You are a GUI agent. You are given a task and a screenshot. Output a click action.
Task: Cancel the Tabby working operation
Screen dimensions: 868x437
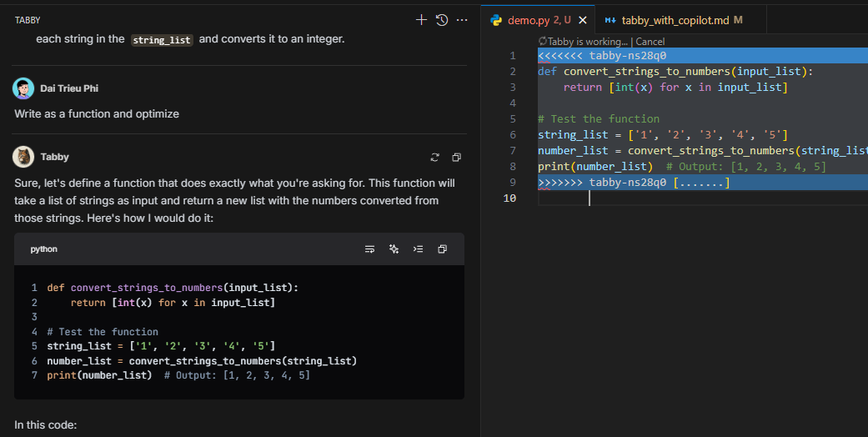click(650, 42)
